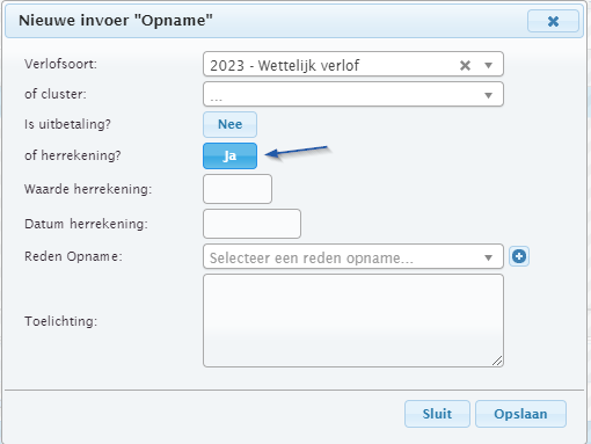Add a new reden opname via plus icon
Image resolution: width=591 pixels, height=444 pixels.
[519, 257]
